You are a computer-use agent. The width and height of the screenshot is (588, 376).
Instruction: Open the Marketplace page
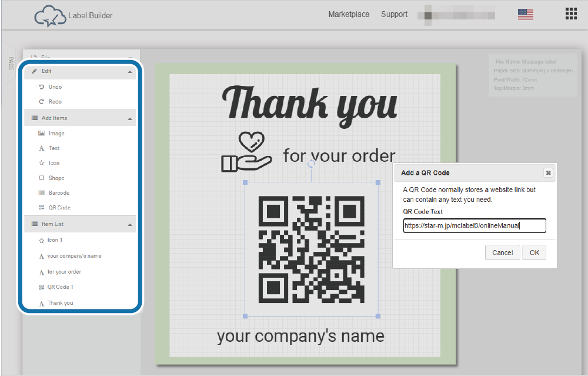click(x=349, y=14)
